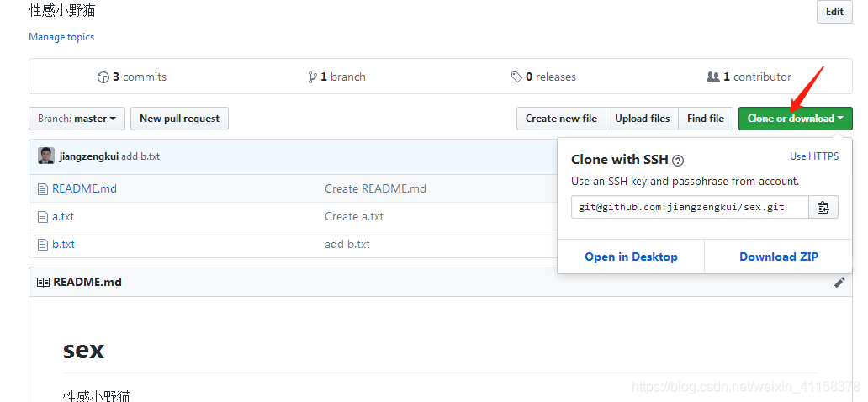Image resolution: width=868 pixels, height=402 pixels.
Task: Click Download ZIP
Action: [778, 257]
